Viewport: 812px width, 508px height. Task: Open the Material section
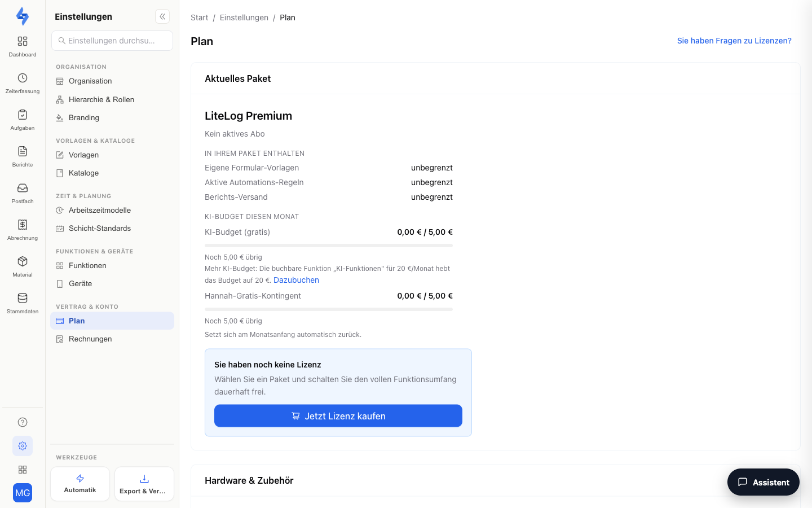click(23, 267)
